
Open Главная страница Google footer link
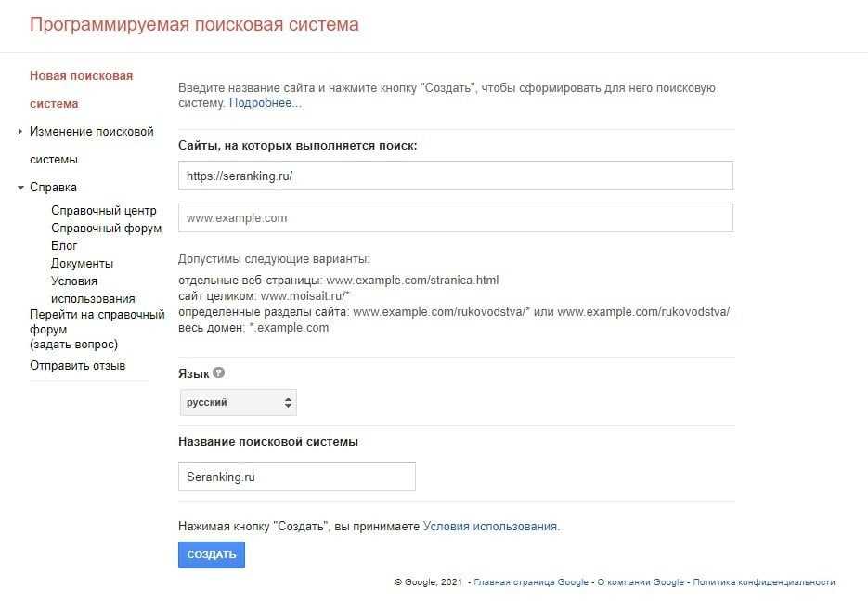531,582
